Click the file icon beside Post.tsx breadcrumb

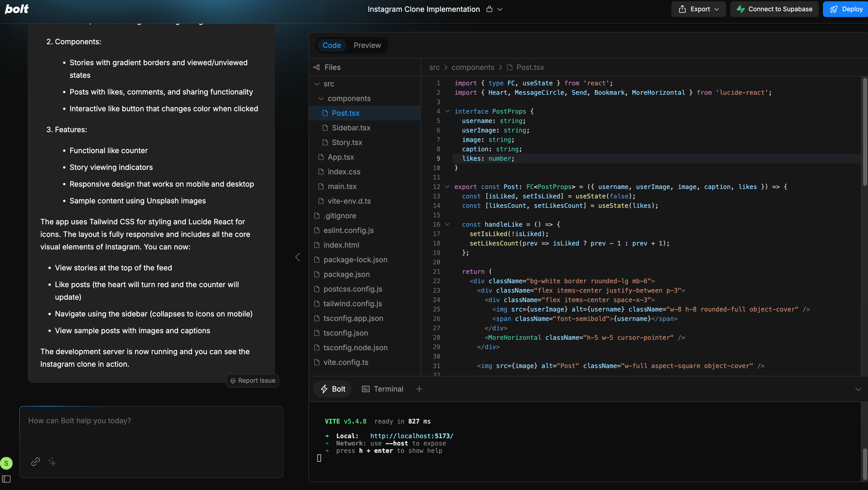510,67
